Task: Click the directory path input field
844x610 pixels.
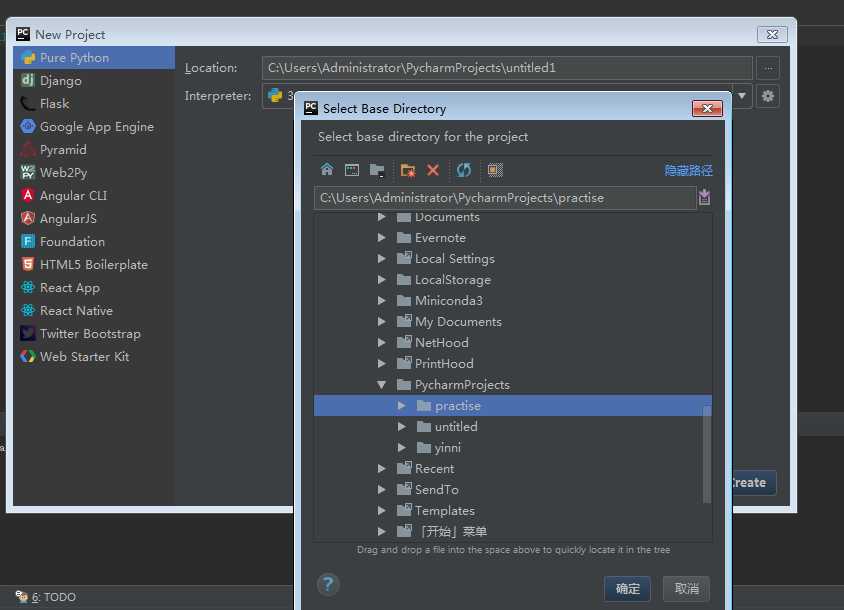Action: coord(505,198)
